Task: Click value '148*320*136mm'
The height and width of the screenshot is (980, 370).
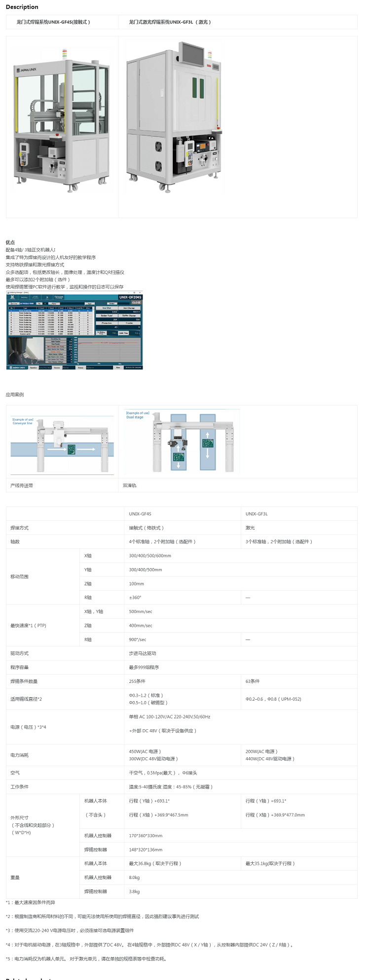Action: (x=146, y=850)
